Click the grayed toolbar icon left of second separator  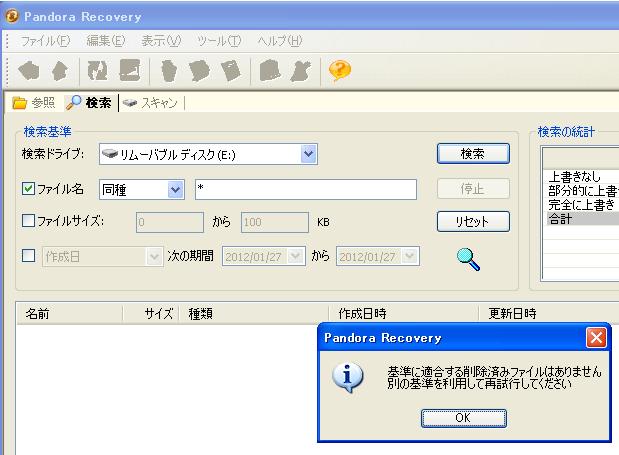click(x=130, y=70)
